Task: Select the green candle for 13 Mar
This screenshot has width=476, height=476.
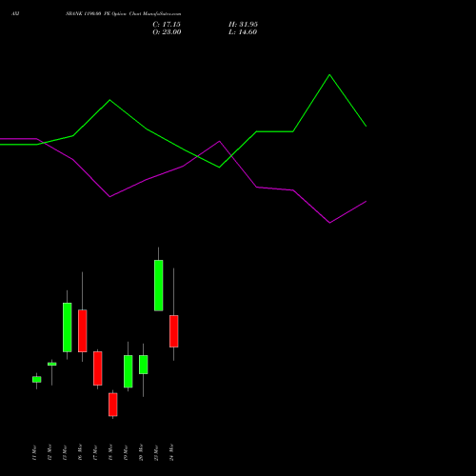Action: [68, 327]
